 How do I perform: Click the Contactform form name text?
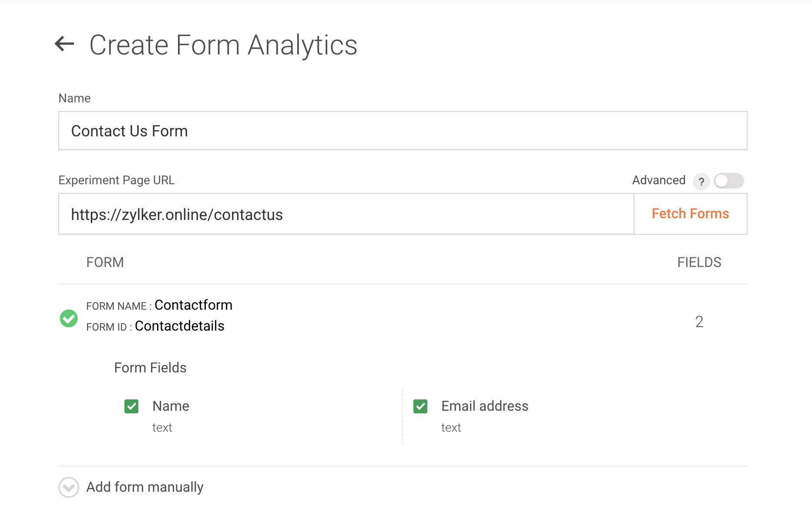[x=193, y=305]
